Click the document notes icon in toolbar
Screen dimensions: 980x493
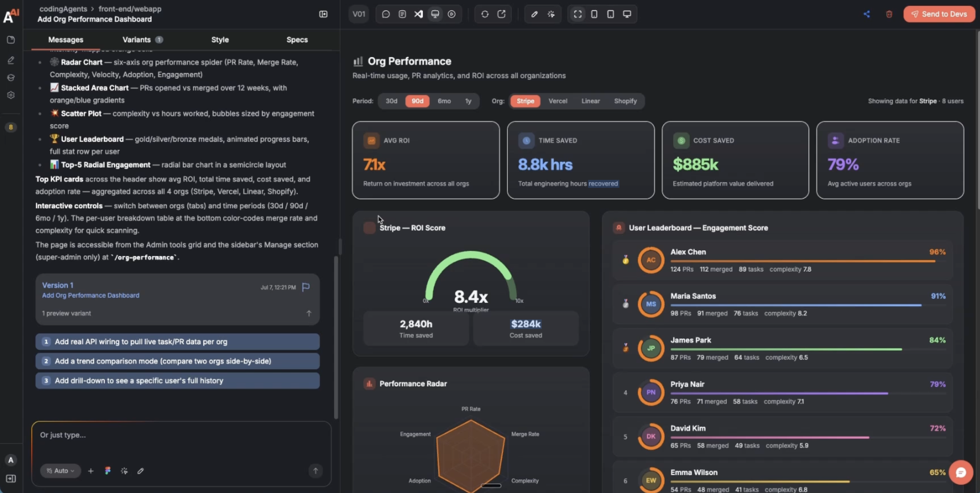click(402, 14)
